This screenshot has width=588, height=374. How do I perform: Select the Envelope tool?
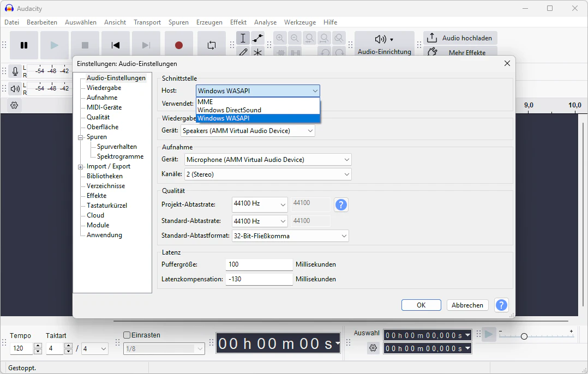[257, 38]
